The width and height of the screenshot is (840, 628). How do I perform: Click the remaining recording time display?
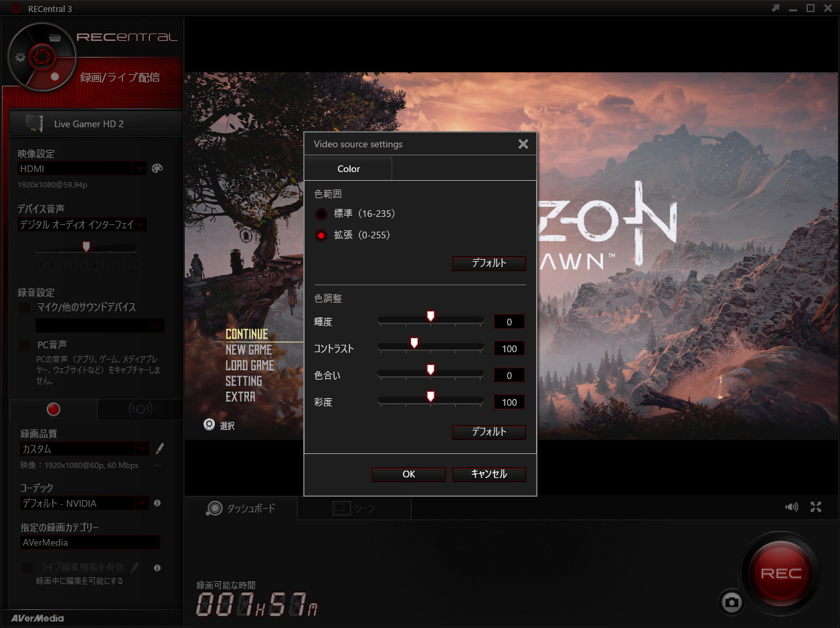pyautogui.click(x=257, y=605)
